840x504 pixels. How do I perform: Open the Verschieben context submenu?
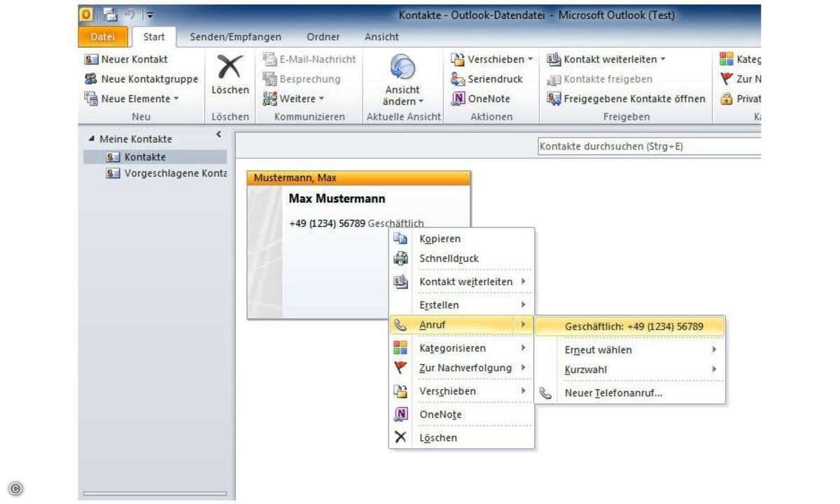461,391
